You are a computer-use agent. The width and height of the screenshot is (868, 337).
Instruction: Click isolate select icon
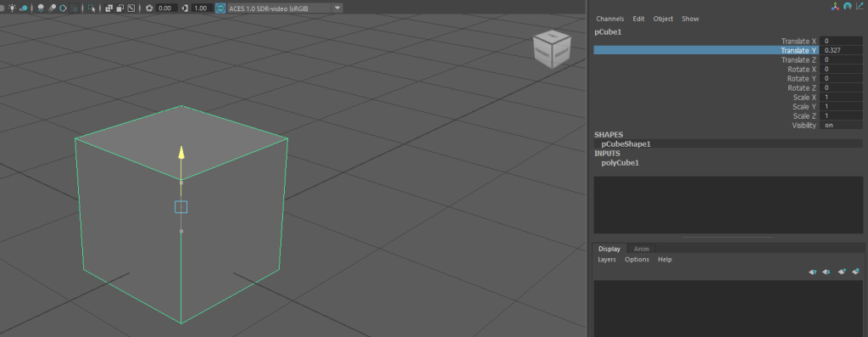coord(92,8)
